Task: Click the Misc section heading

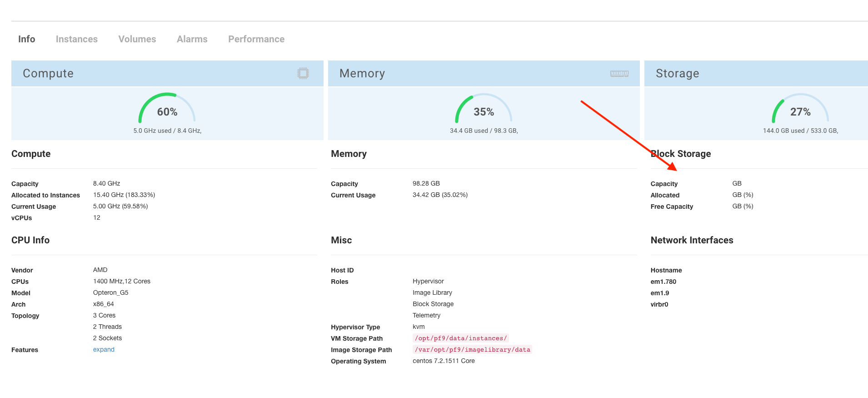Action: click(341, 240)
